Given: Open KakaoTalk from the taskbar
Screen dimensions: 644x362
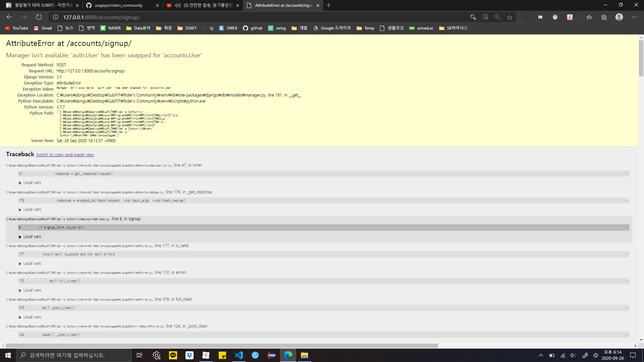Looking at the screenshot, I should click(173, 355).
